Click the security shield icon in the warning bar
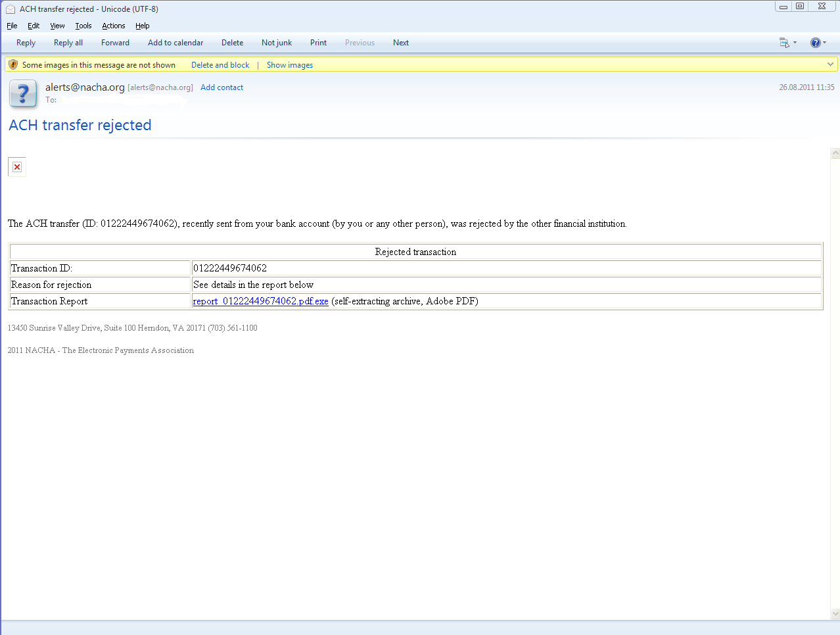Screen dimensions: 840x635 point(13,64)
